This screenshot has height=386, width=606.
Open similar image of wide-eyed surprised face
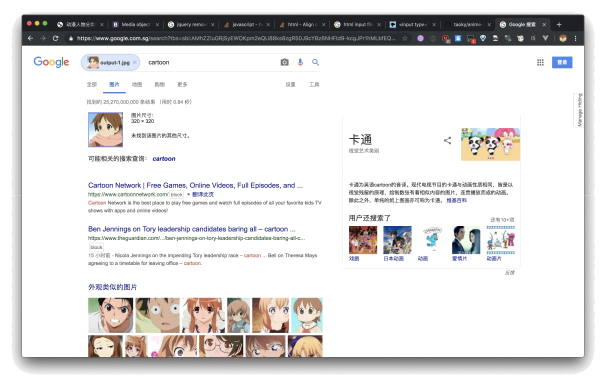point(157,315)
